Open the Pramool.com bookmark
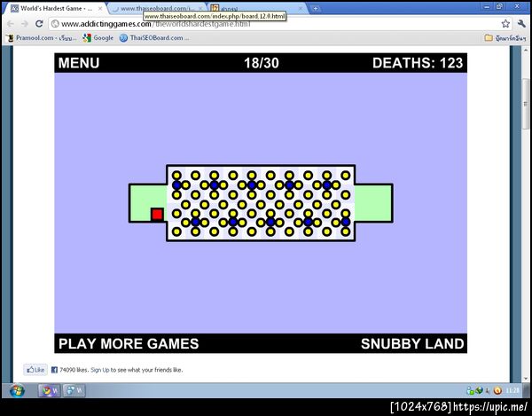The image size is (532, 416). 42,38
